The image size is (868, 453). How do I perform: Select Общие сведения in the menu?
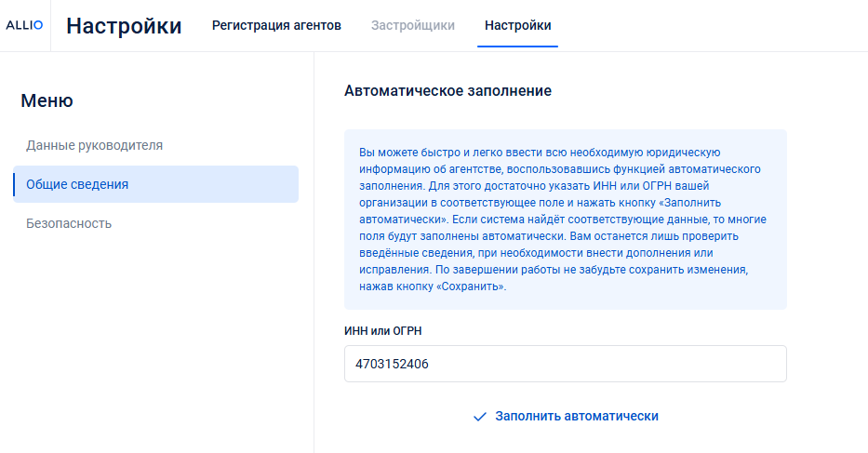[x=155, y=184]
